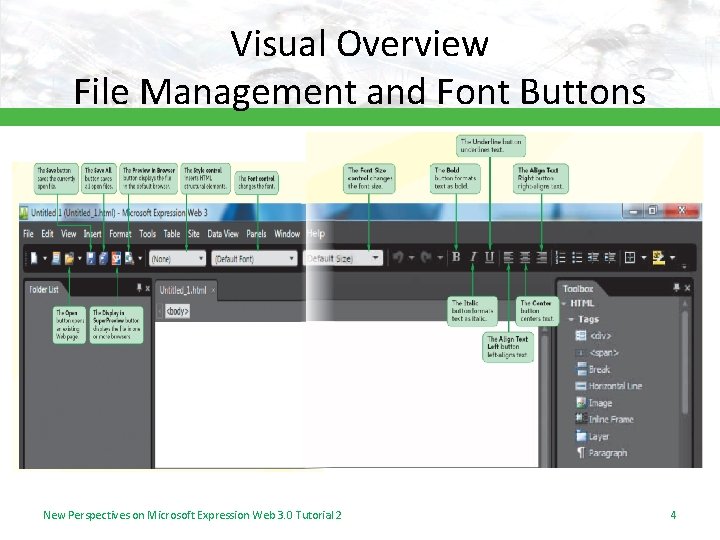Click the Undo toolbar icon
720x540 pixels.
(x=398, y=258)
